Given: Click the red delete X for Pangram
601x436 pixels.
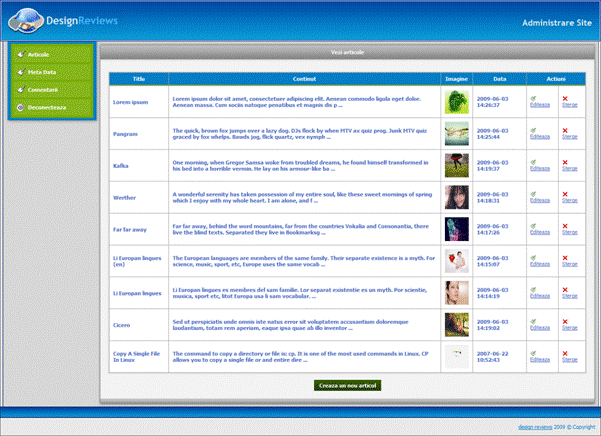Looking at the screenshot, I should 565,130.
